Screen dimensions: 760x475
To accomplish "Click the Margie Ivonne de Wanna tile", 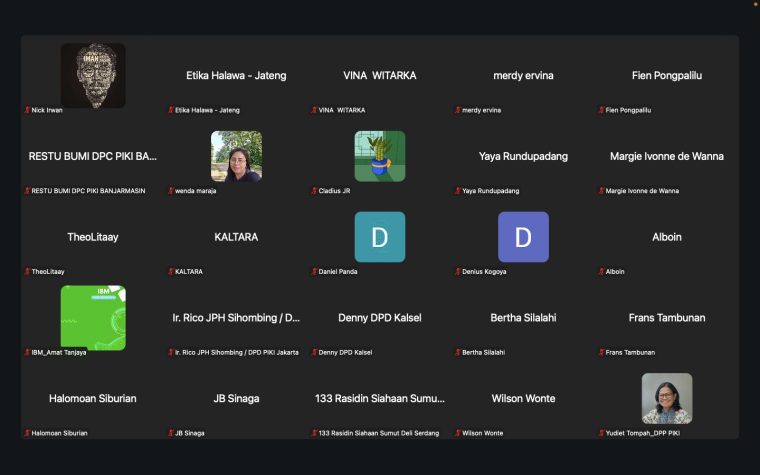I will tap(667, 157).
